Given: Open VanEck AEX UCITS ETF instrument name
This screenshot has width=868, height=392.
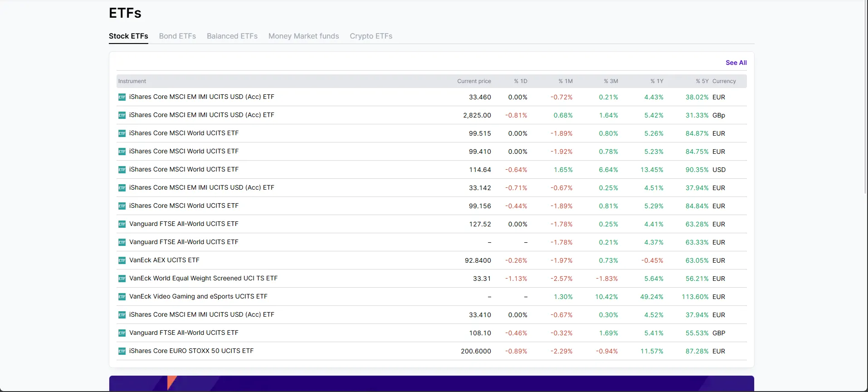Looking at the screenshot, I should (x=164, y=260).
